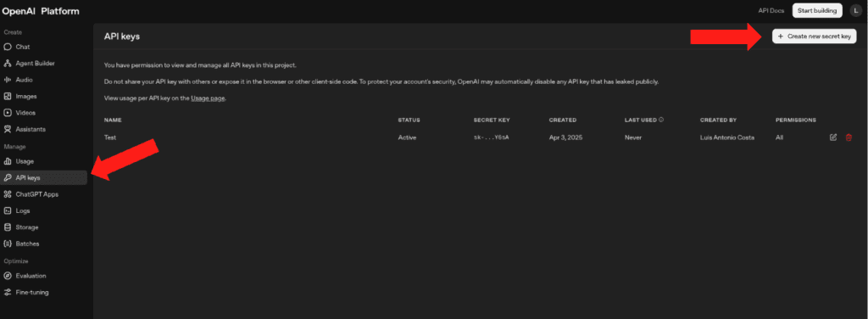Select the Test key name cell
This screenshot has width=868, height=319.
[110, 137]
